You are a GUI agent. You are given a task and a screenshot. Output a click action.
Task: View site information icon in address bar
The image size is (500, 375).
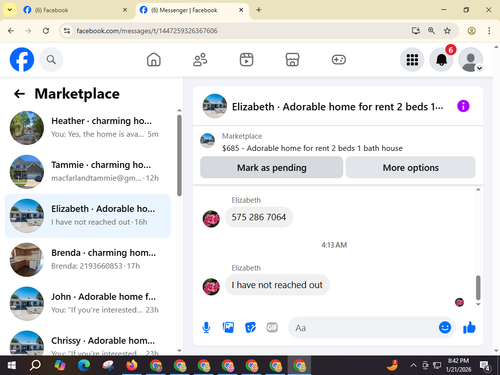click(x=67, y=31)
